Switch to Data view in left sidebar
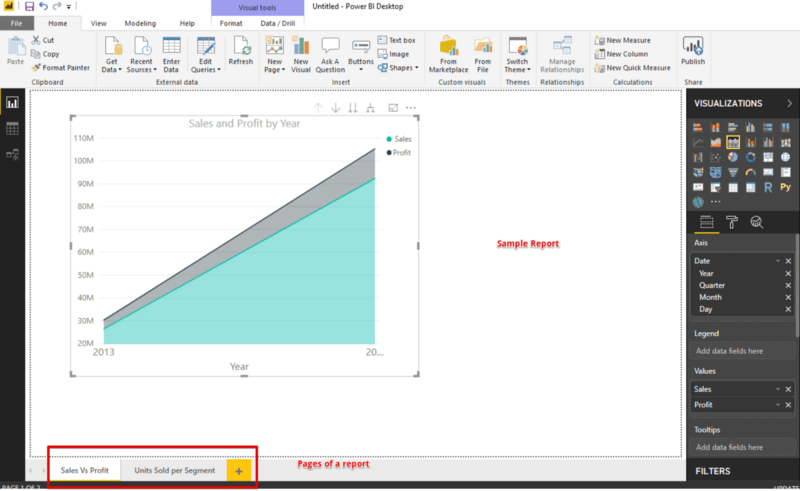The height and width of the screenshot is (491, 800). (13, 128)
